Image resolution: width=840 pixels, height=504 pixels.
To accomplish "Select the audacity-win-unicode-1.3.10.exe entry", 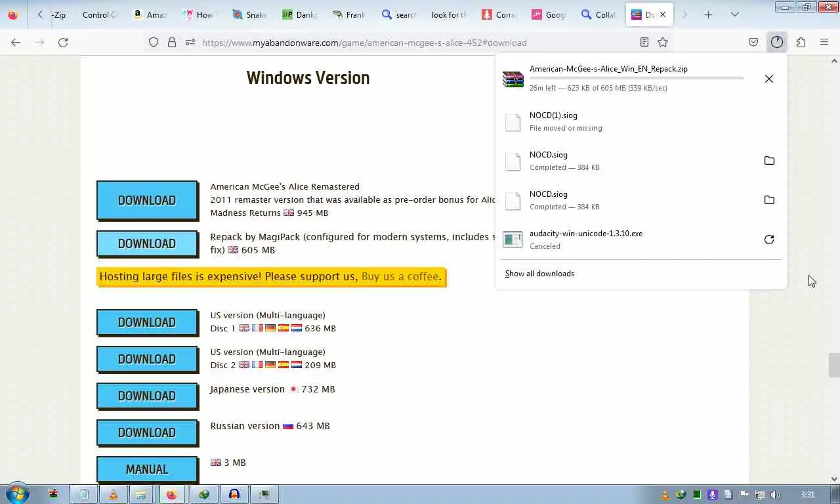I will coord(640,240).
